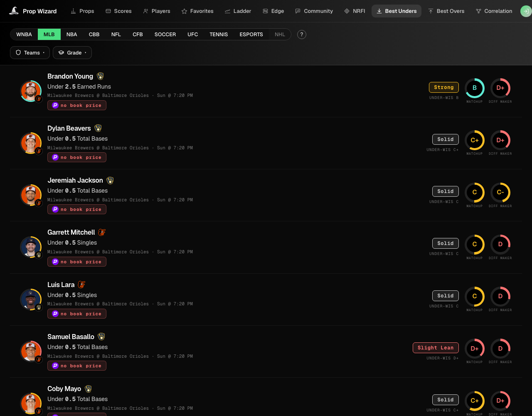Click Brandon Young's player avatar

click(31, 91)
